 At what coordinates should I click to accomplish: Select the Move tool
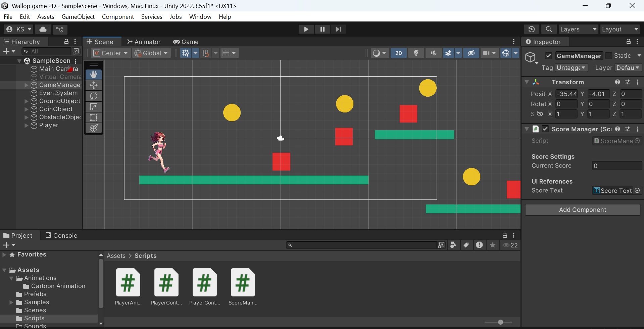coord(94,85)
